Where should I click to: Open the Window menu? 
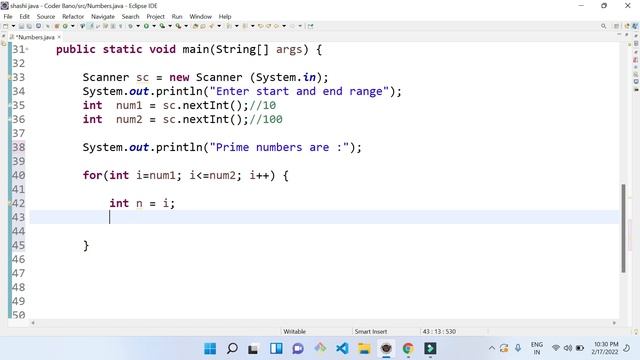pyautogui.click(x=200, y=16)
